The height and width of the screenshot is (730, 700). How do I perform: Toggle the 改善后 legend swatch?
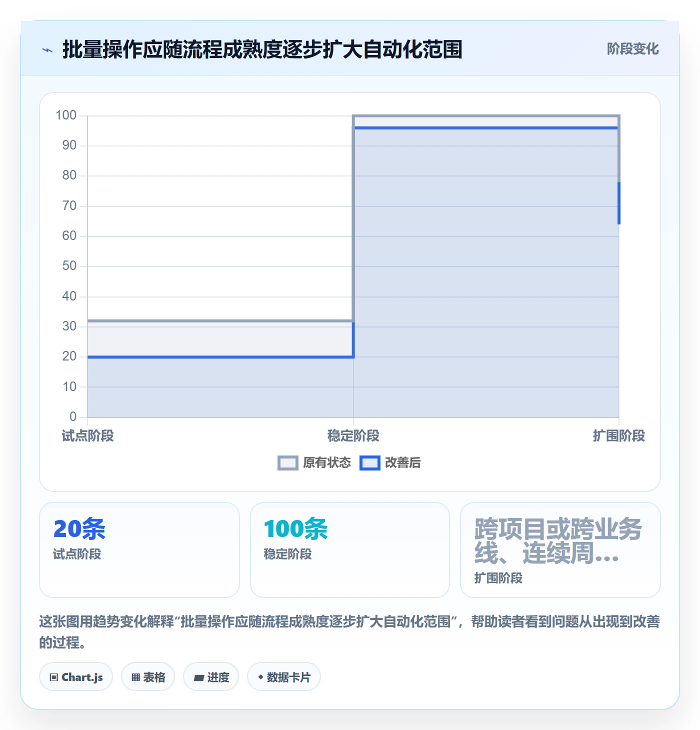click(370, 463)
